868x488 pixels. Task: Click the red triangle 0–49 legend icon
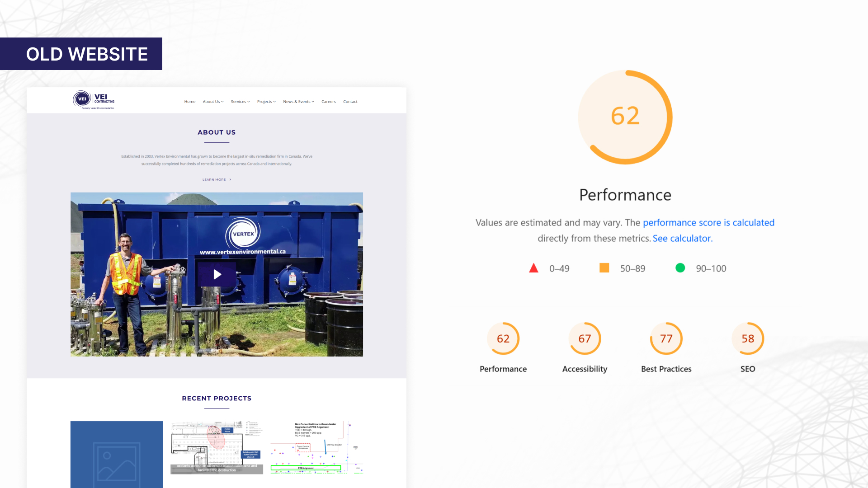(533, 268)
